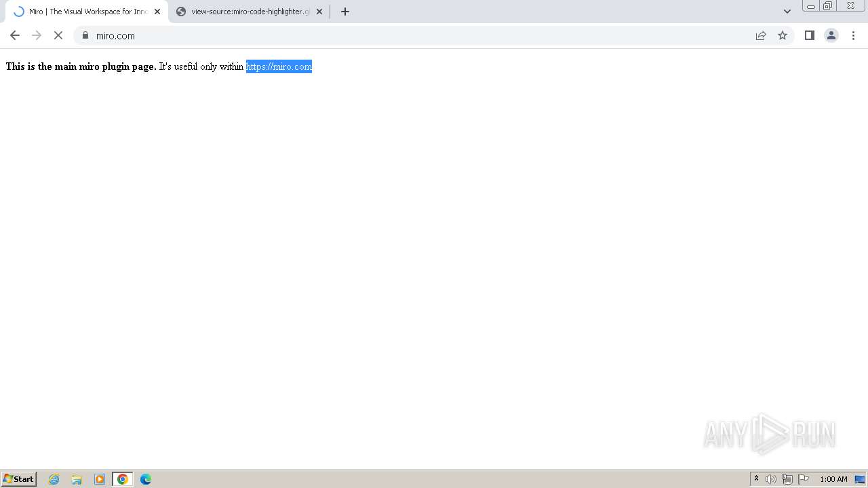
Task: Open the Chrome profile menu
Action: coord(831,35)
